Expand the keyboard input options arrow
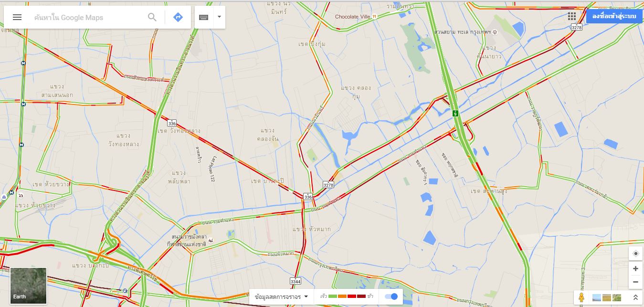Viewport: 644px width, 307px height. coord(219,17)
